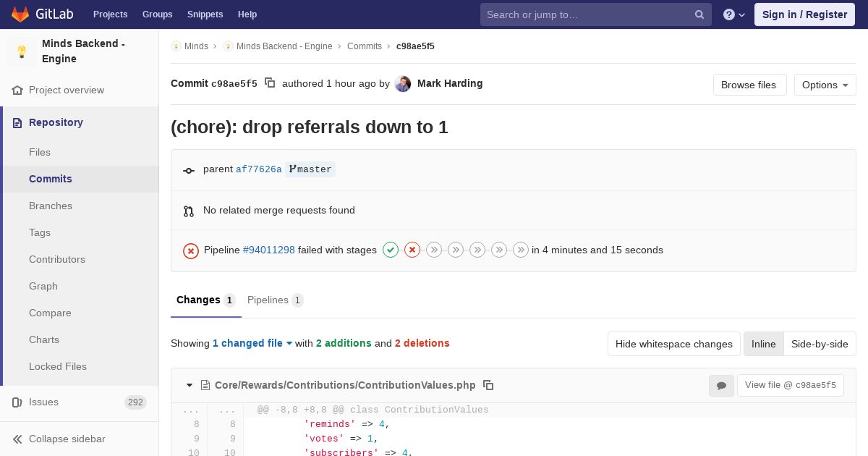This screenshot has height=456, width=868.
Task: Open Contributors in sidebar
Action: pos(57,259)
